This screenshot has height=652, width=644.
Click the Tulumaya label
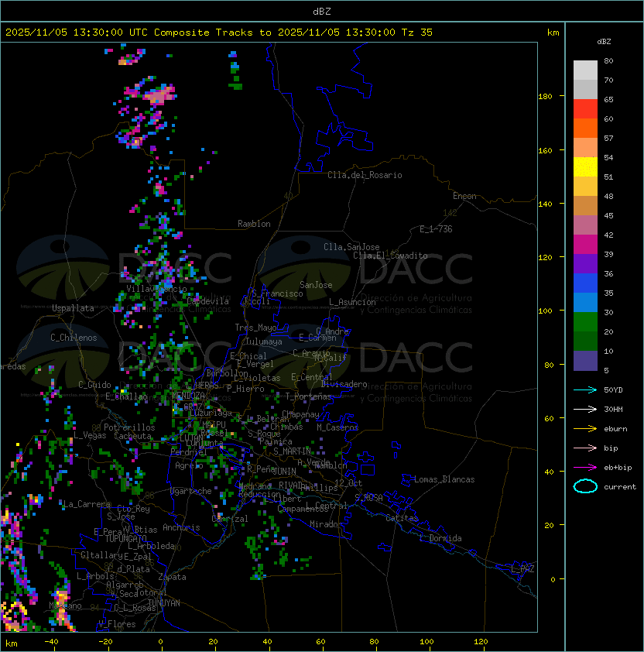[x=264, y=341]
